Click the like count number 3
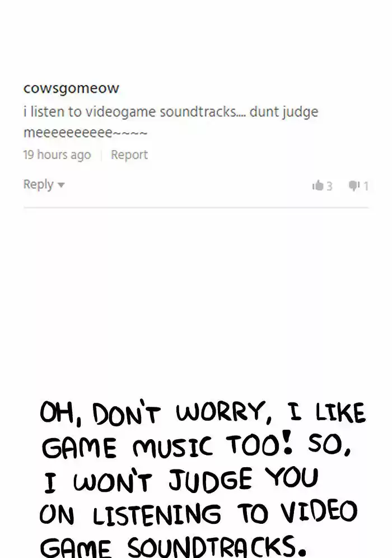The height and width of the screenshot is (558, 392). (x=329, y=186)
